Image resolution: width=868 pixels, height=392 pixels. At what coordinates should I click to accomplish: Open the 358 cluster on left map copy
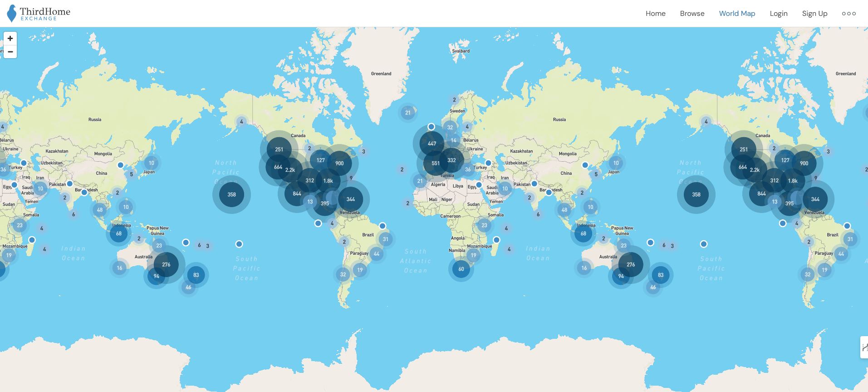tap(231, 194)
